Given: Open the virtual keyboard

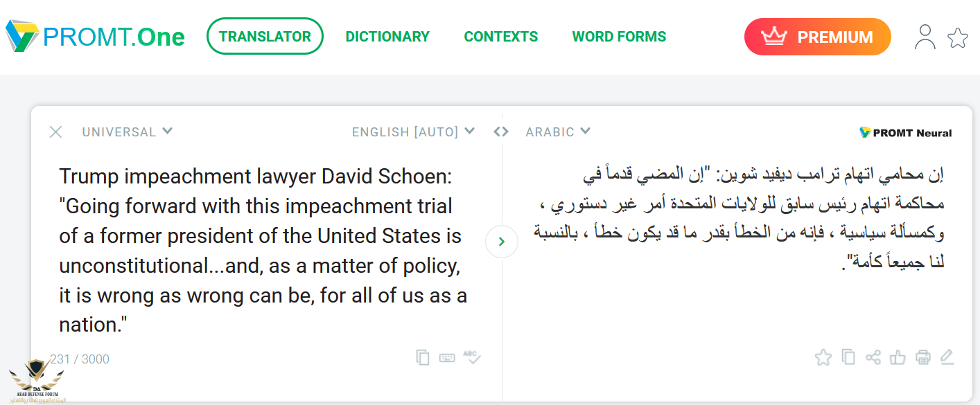Looking at the screenshot, I should (447, 357).
